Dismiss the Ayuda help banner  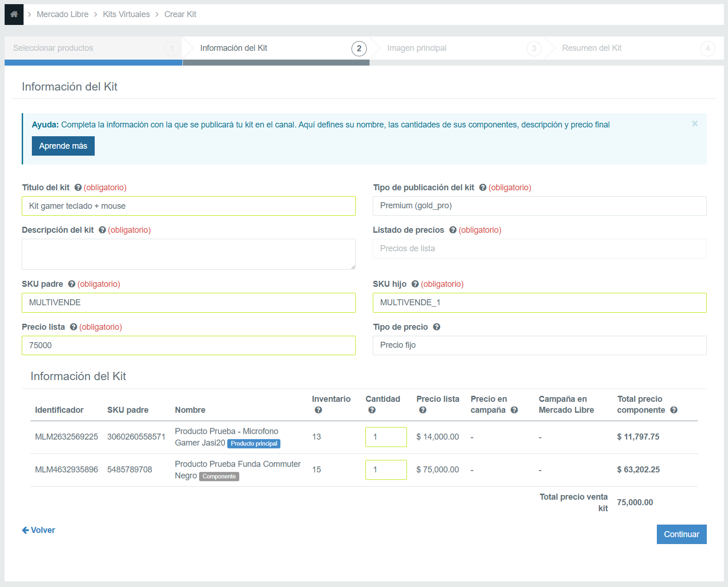coord(695,124)
